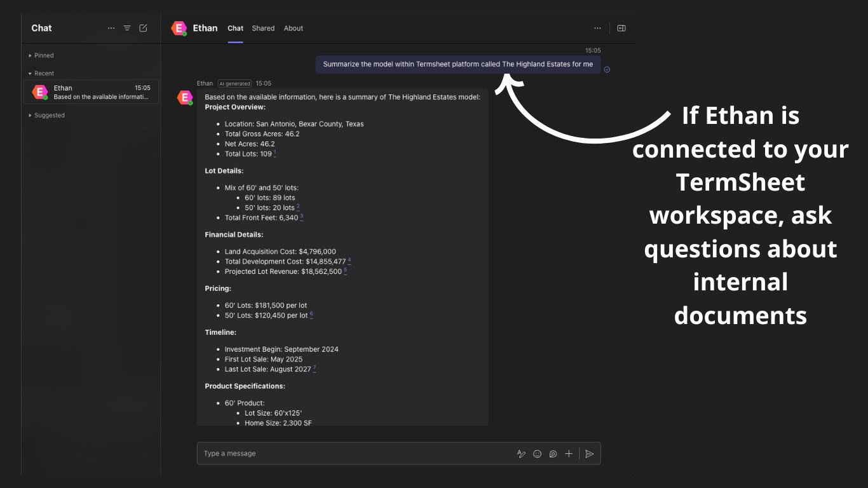This screenshot has height=488, width=868.
Task: Click the 15:05 timestamp in Recent chat row
Action: [x=142, y=88]
